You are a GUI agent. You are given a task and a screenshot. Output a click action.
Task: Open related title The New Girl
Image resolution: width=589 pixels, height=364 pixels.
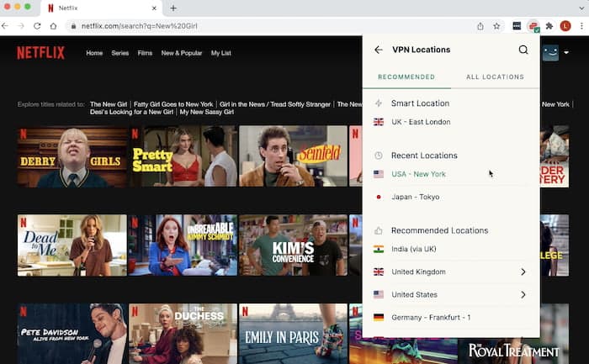point(109,104)
